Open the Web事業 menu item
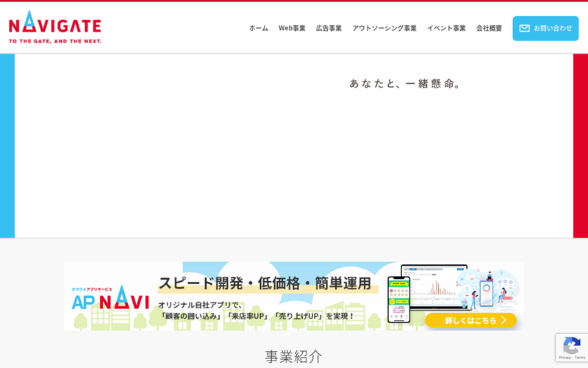Screen dimensions: 588x368 [292, 29]
